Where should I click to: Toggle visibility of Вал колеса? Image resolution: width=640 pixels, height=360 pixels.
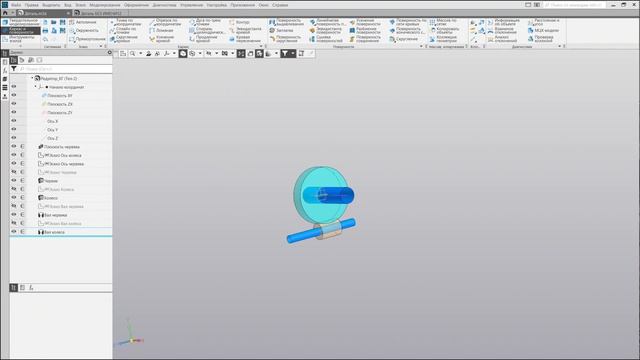(x=14, y=232)
